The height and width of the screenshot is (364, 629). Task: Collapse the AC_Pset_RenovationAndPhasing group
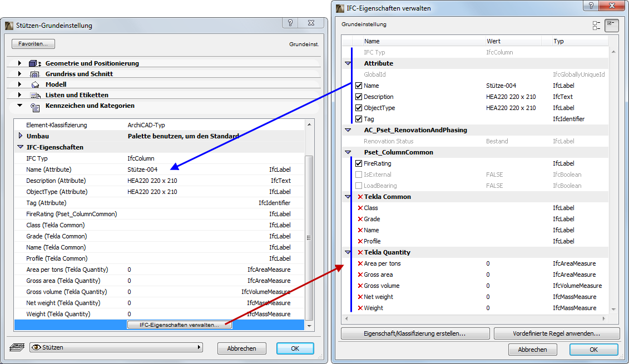click(x=348, y=130)
